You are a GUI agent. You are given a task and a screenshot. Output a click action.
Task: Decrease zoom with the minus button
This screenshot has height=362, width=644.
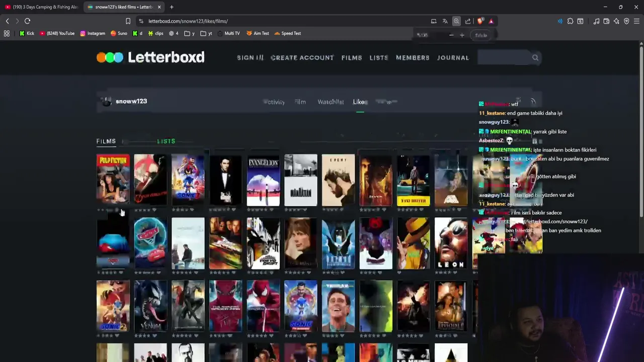point(451,35)
